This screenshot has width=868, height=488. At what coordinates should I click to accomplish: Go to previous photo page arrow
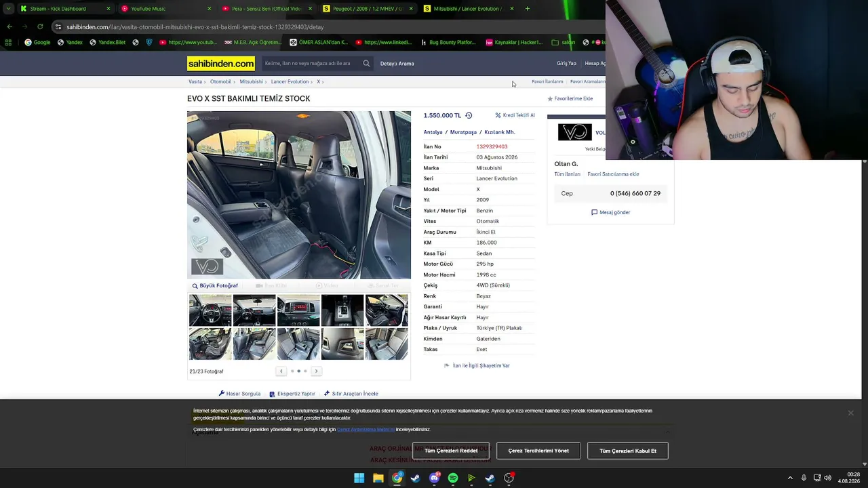click(281, 371)
